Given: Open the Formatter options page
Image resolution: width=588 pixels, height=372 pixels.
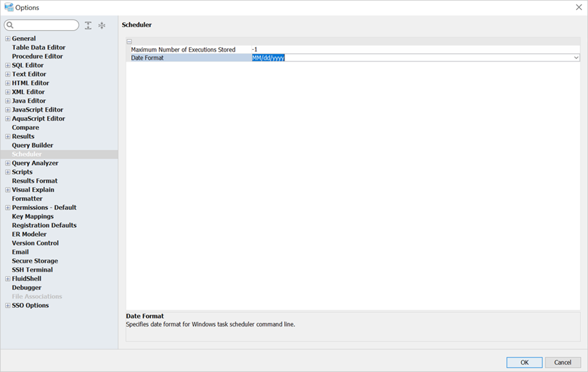Looking at the screenshot, I should 27,199.
